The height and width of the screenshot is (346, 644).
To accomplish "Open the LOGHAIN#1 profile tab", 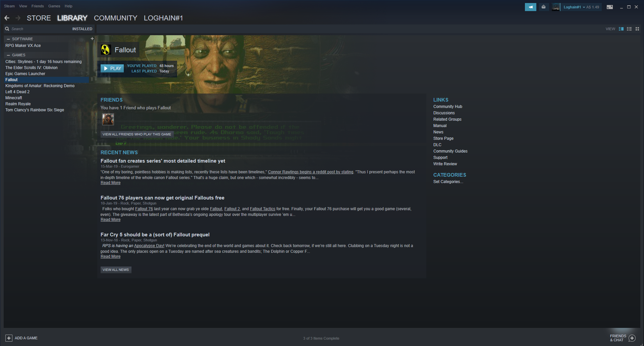I will point(163,18).
